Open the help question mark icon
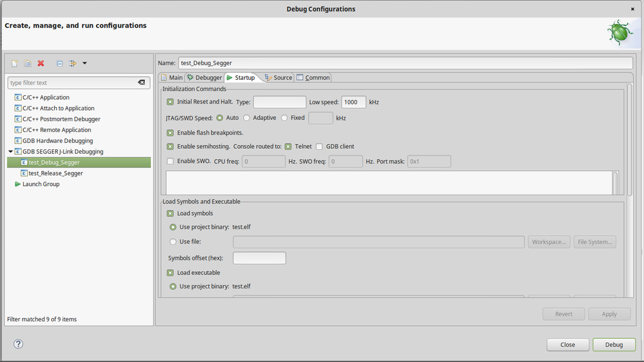 pyautogui.click(x=18, y=344)
